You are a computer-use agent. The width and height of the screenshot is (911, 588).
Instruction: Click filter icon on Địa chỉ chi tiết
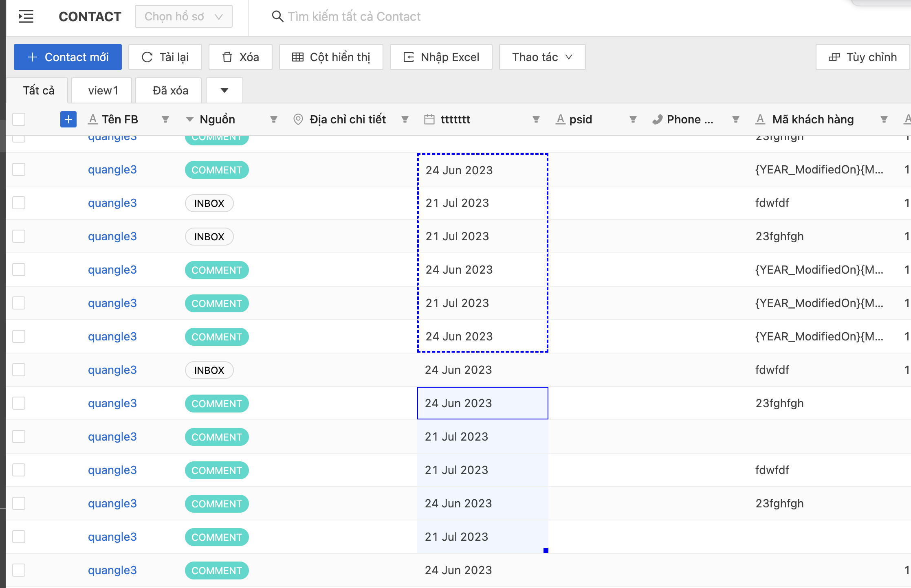point(405,119)
